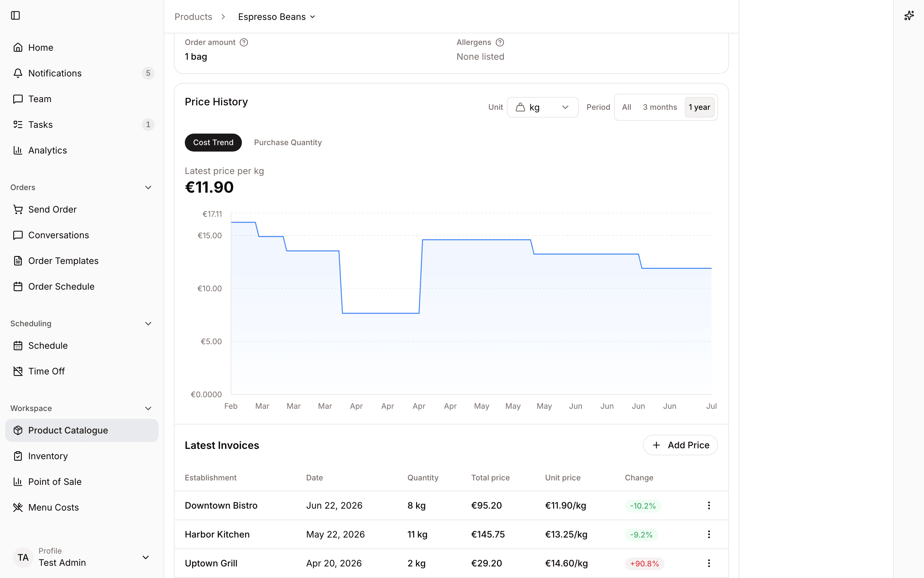Click the Order Schedule calendar icon
The height and width of the screenshot is (578, 924).
pyautogui.click(x=18, y=286)
